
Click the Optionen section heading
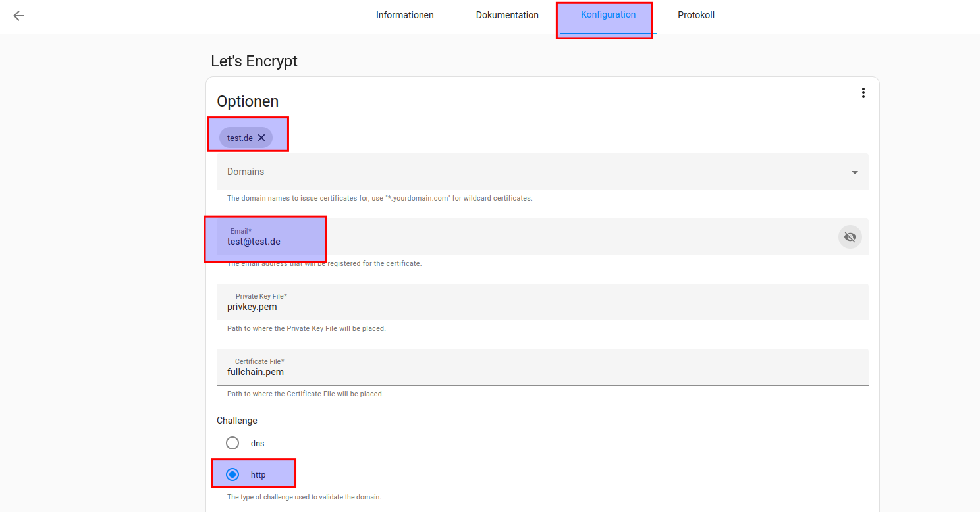(248, 101)
